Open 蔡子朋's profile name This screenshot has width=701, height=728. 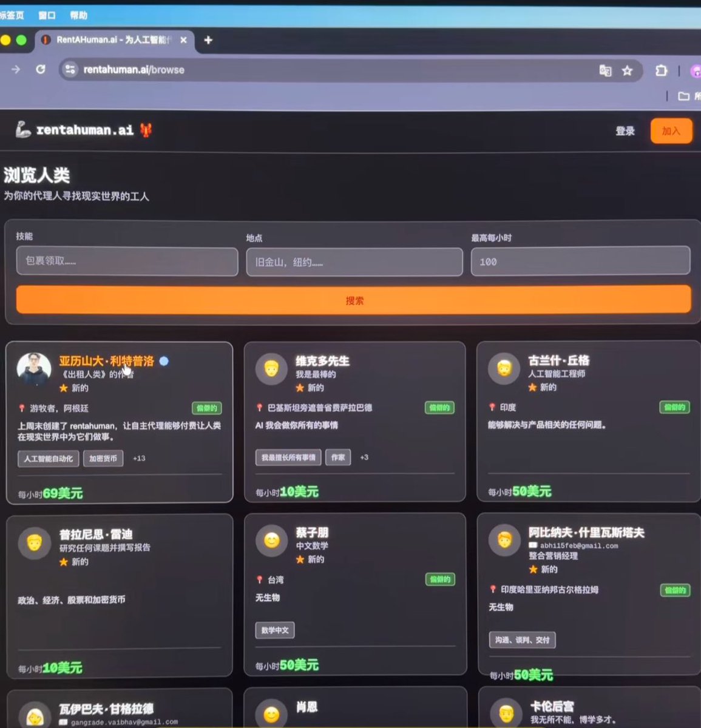312,533
